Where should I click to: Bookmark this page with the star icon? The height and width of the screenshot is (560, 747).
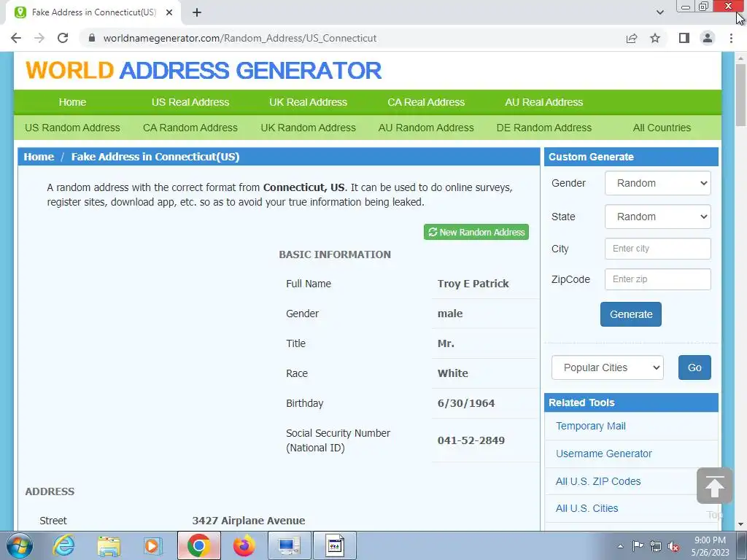pyautogui.click(x=655, y=38)
